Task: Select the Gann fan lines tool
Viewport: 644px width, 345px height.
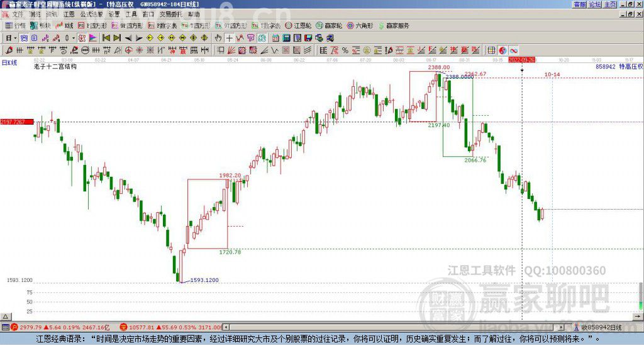Action: click(231, 50)
